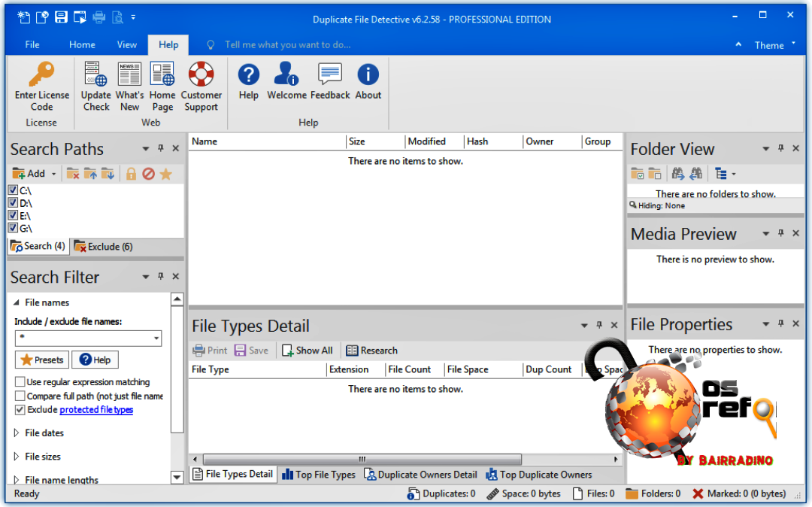
Task: Click the Help button in Search Filter
Action: click(95, 360)
